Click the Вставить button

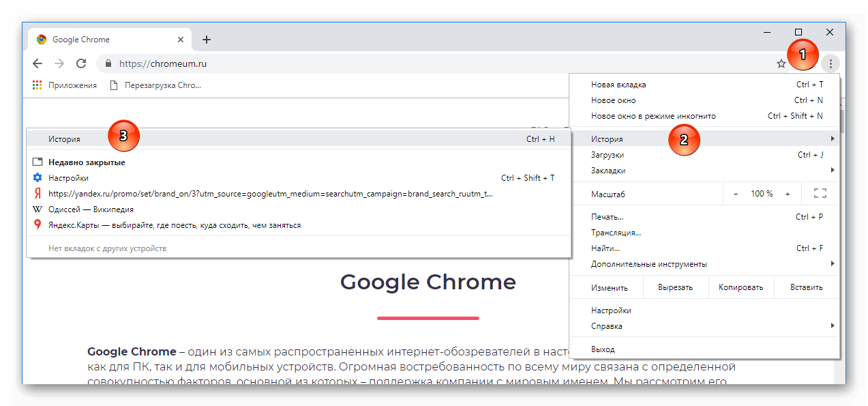coord(807,287)
